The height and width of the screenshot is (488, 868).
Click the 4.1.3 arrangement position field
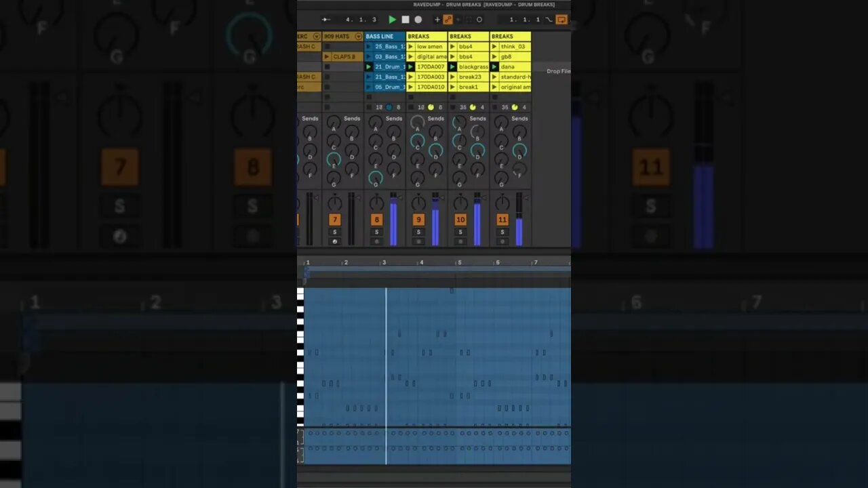click(x=361, y=20)
